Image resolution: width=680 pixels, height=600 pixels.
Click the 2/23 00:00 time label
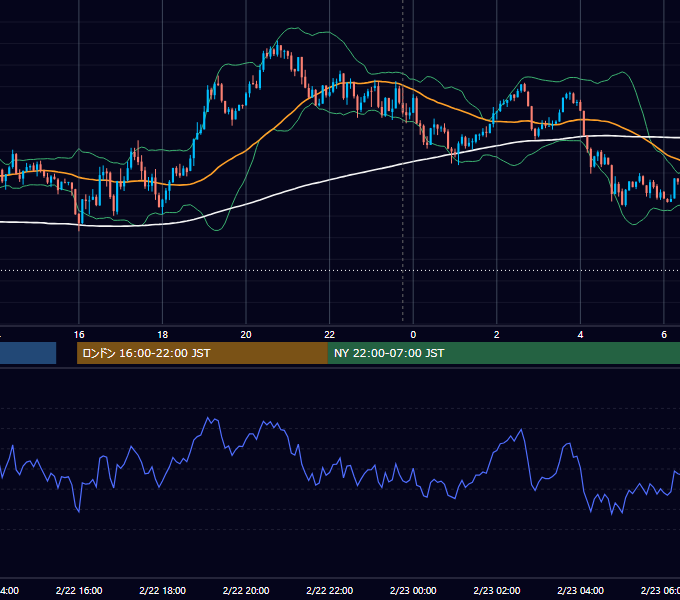click(413, 590)
